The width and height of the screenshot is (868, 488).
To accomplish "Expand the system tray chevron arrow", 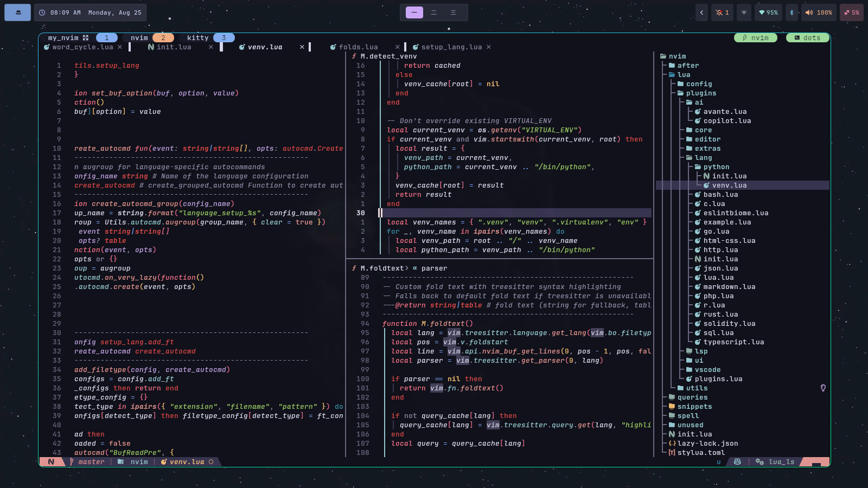I will pos(701,12).
